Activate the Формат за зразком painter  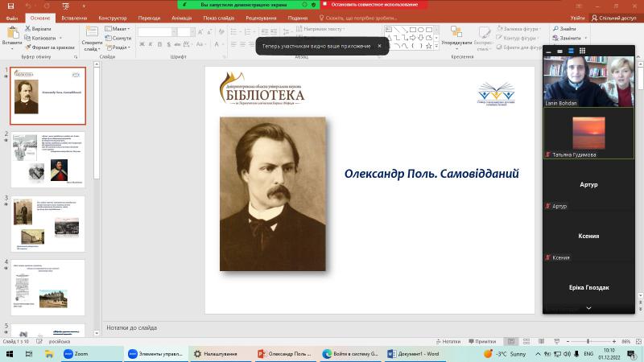[50, 47]
